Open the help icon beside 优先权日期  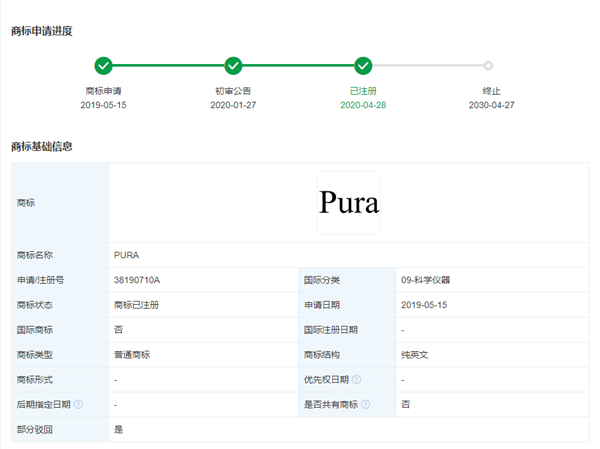click(x=357, y=380)
